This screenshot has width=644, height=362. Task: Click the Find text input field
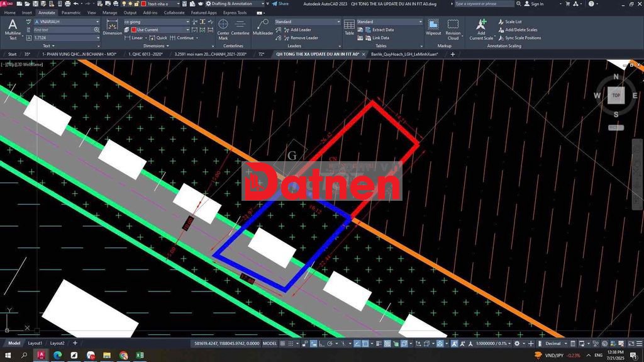click(x=64, y=30)
